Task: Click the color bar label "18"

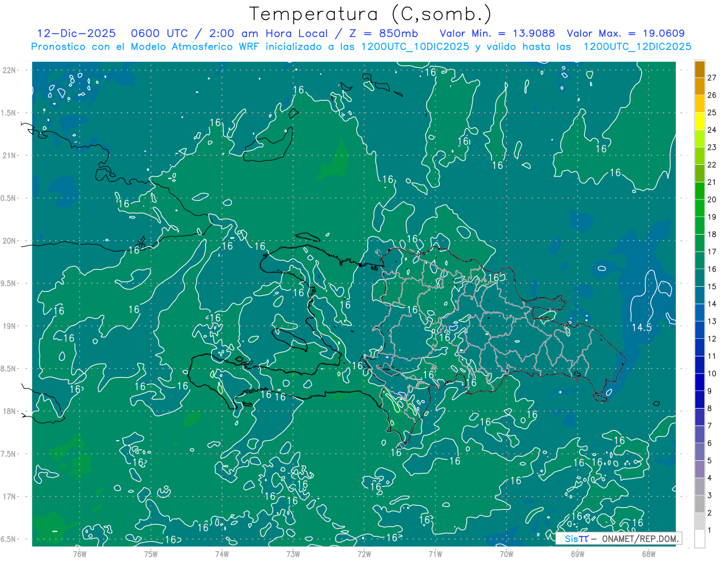Action: click(x=712, y=235)
